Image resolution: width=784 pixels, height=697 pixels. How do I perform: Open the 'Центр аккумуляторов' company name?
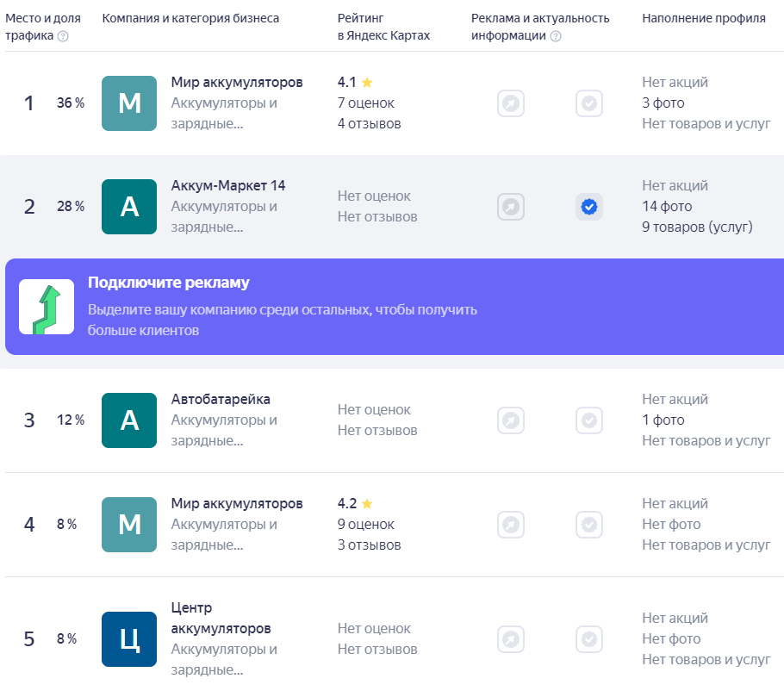coord(221,618)
